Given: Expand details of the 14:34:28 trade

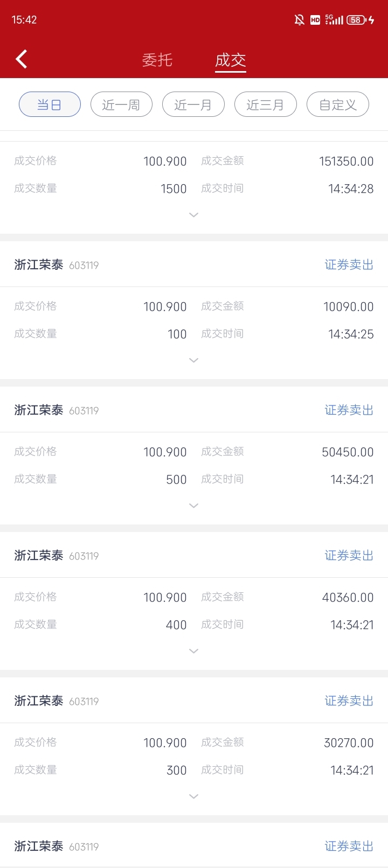Looking at the screenshot, I should pos(194,215).
